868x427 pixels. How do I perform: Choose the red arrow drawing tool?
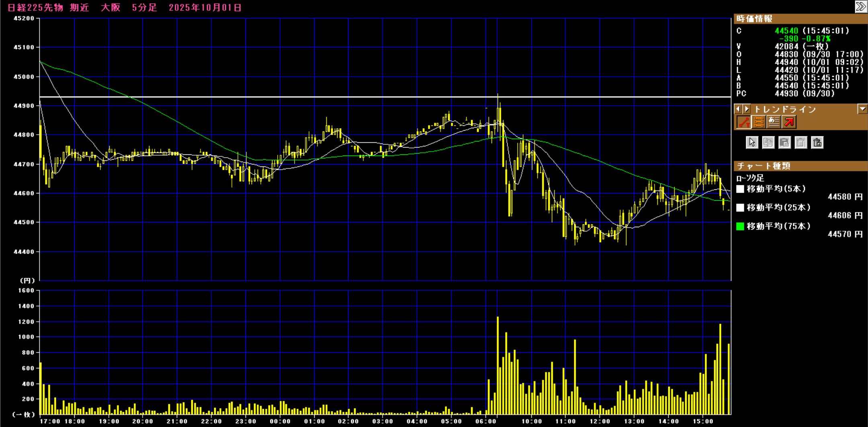789,122
